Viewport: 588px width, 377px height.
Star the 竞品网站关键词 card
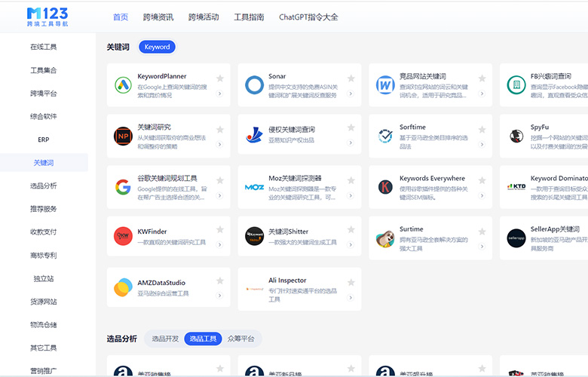[482, 78]
